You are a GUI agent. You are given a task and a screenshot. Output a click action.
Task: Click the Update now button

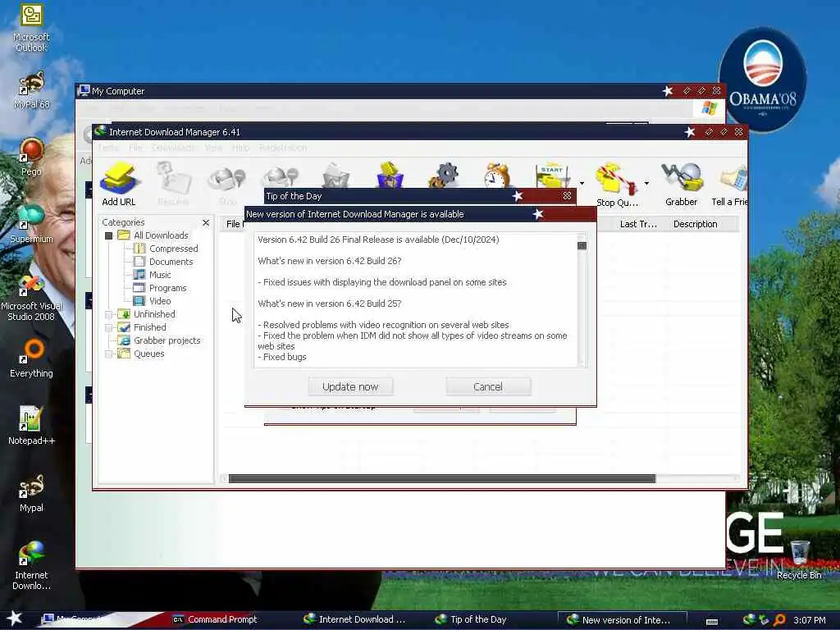(x=350, y=387)
